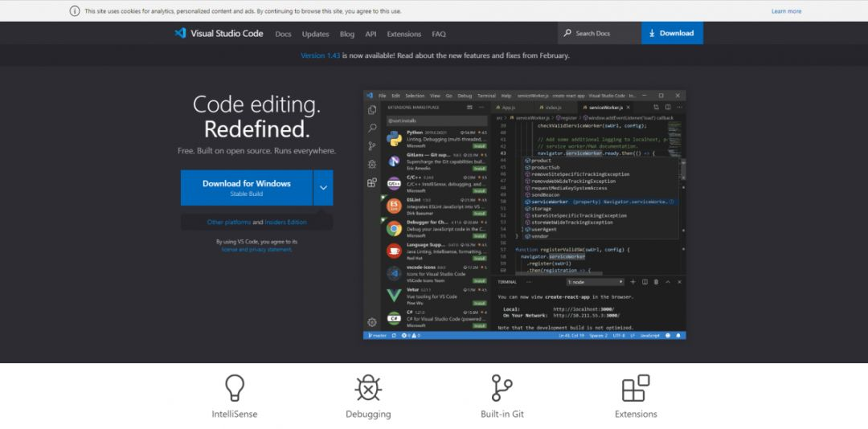Click the split editor icon in the hero screenshot
This screenshot has width=868, height=429.
(x=668, y=108)
